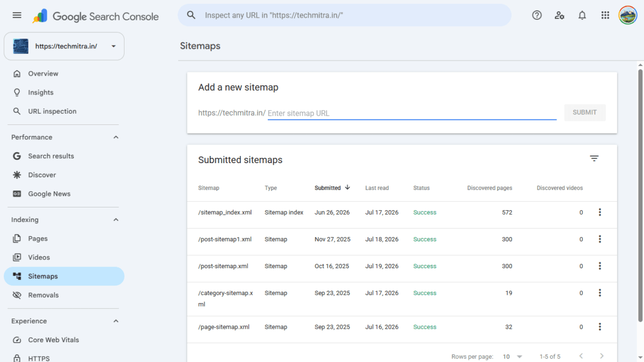Click the Removals crossed-eye icon

[17, 295]
